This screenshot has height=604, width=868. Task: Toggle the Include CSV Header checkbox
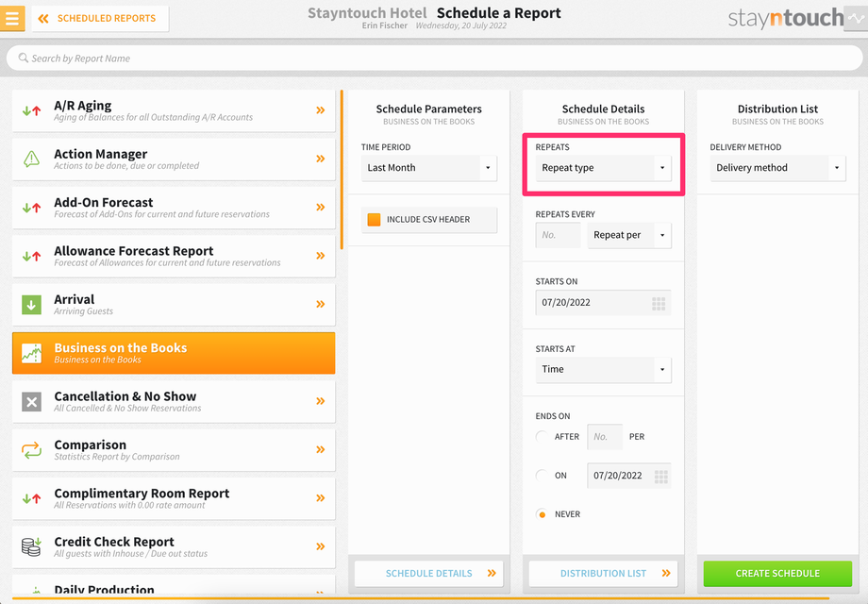[375, 220]
